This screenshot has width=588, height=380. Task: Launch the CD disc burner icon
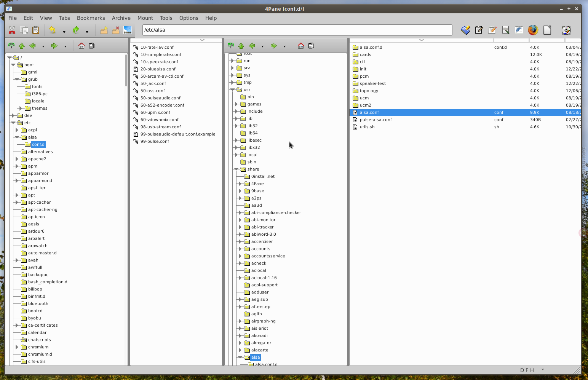(566, 30)
